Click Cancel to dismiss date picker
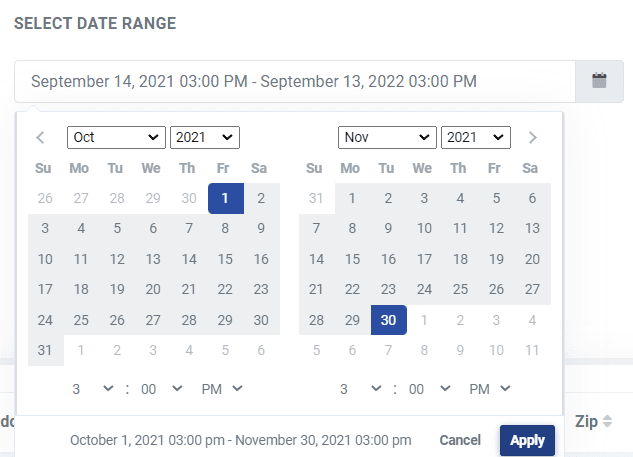Screen dimensions: 633x457 (460, 440)
